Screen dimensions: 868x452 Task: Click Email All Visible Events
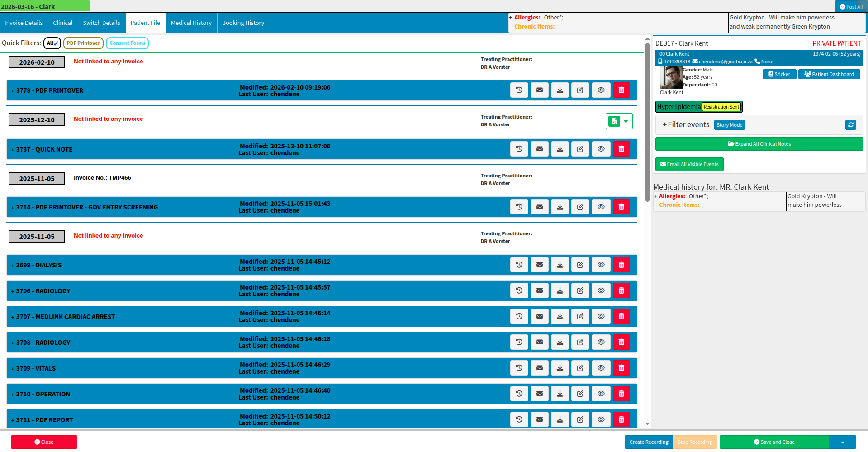click(689, 164)
